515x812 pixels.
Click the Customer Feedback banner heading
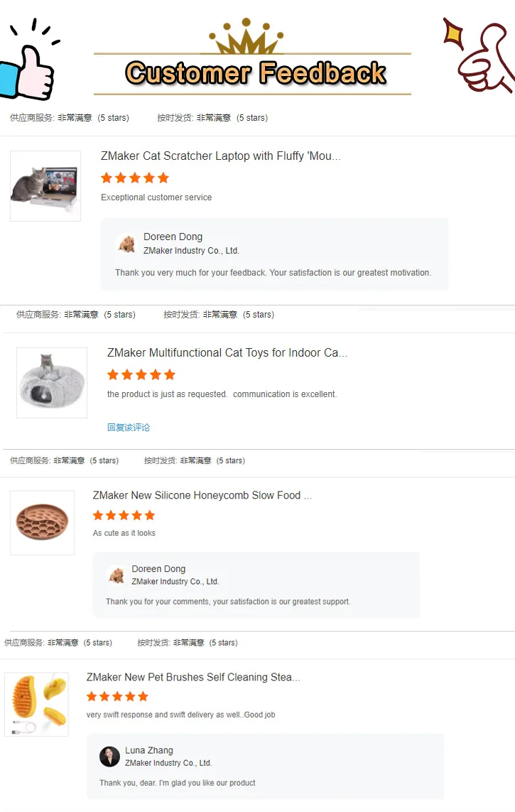tap(256, 73)
